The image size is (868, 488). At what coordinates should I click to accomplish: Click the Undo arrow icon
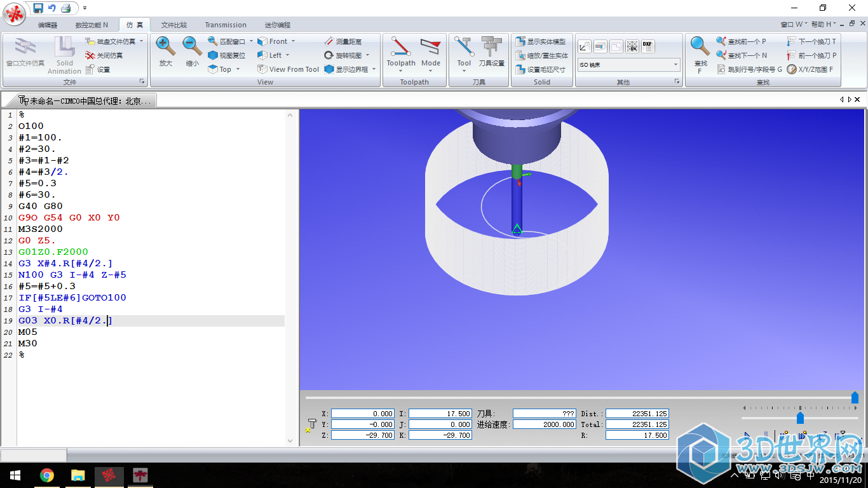tap(52, 8)
